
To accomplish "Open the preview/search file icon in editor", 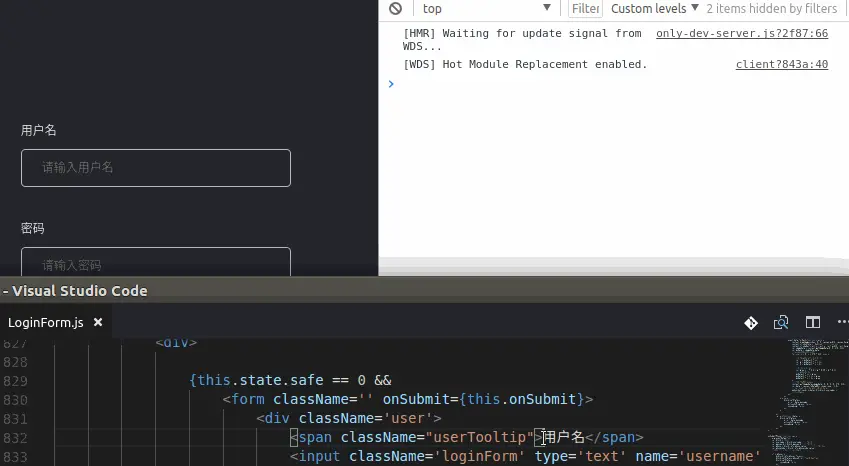I will 781,323.
